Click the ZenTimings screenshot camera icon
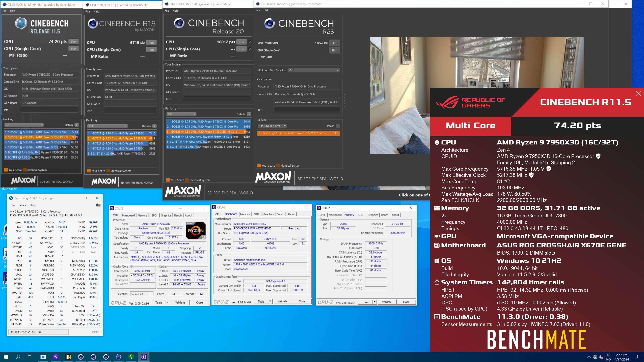This screenshot has width=644, height=362. pos(98,205)
